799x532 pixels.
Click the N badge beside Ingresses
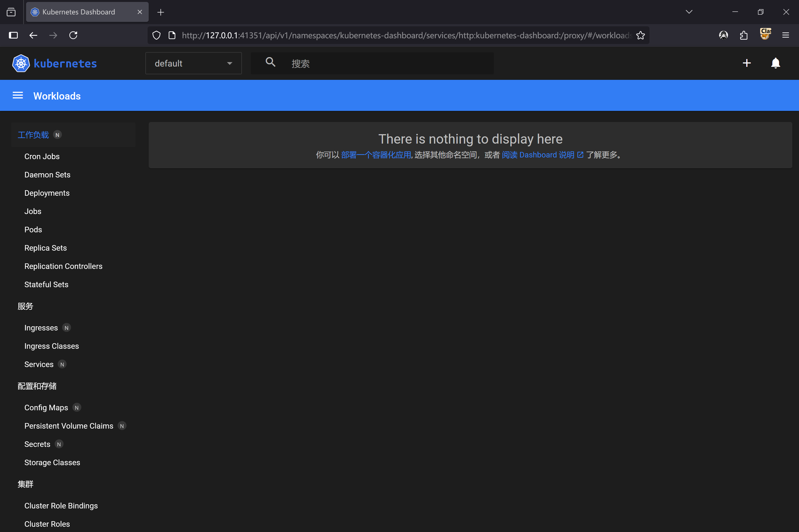pos(67,328)
